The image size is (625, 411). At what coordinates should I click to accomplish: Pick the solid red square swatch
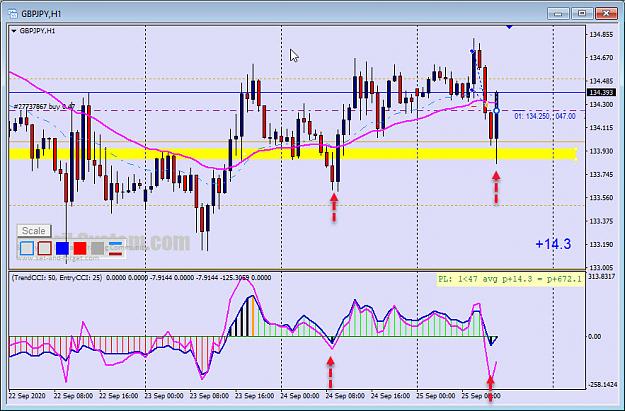[80, 248]
